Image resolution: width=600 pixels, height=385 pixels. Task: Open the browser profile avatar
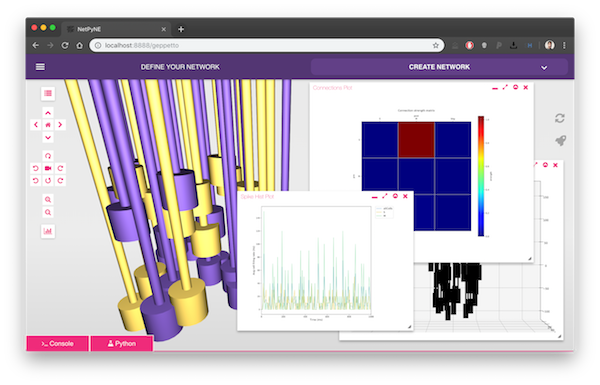[x=549, y=45]
